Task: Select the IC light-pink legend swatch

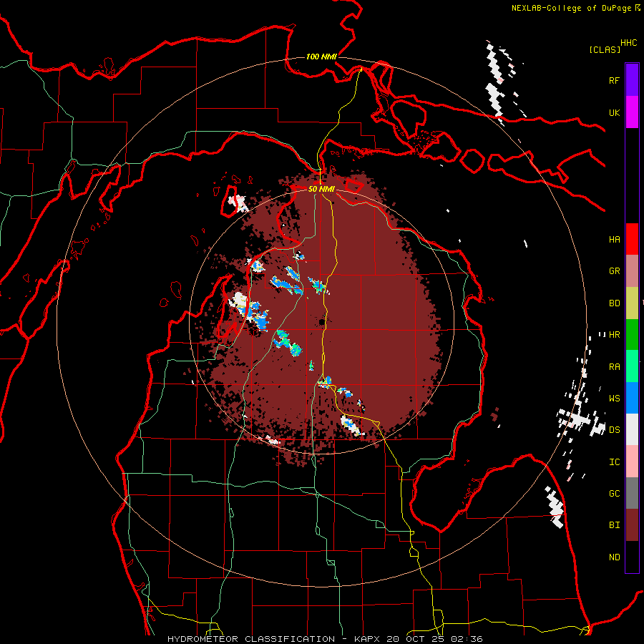Action: [632, 462]
